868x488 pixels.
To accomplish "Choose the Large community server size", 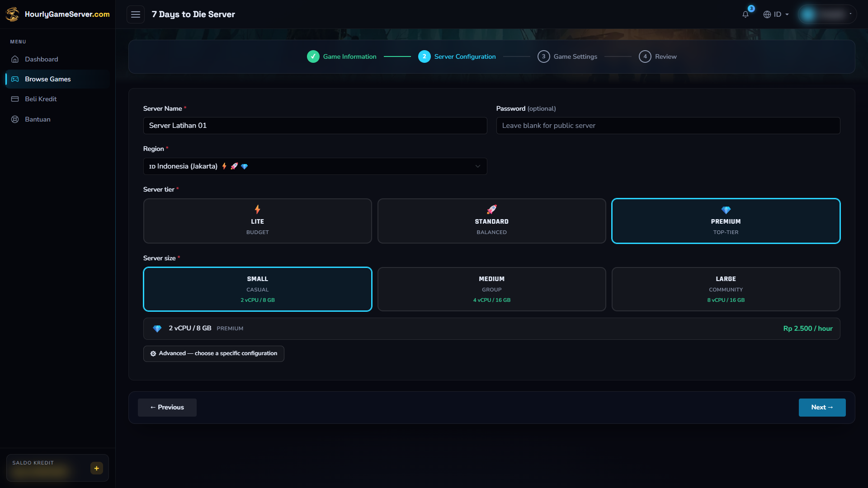I will click(726, 289).
